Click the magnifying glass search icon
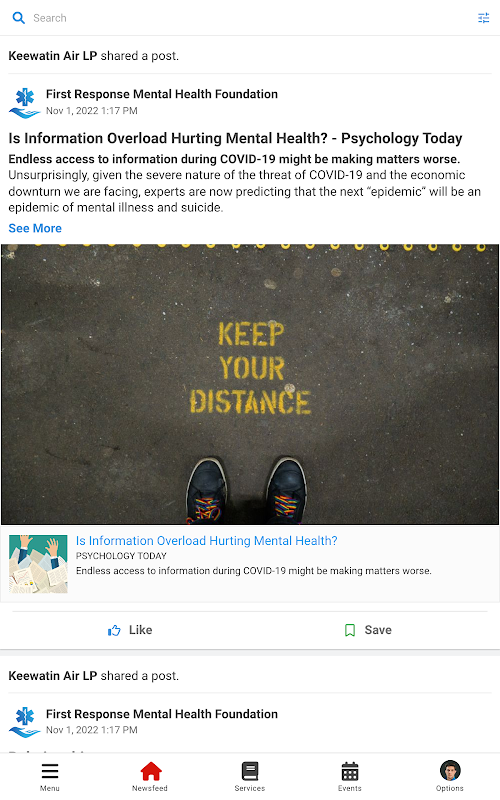The width and height of the screenshot is (500, 800). click(x=19, y=18)
